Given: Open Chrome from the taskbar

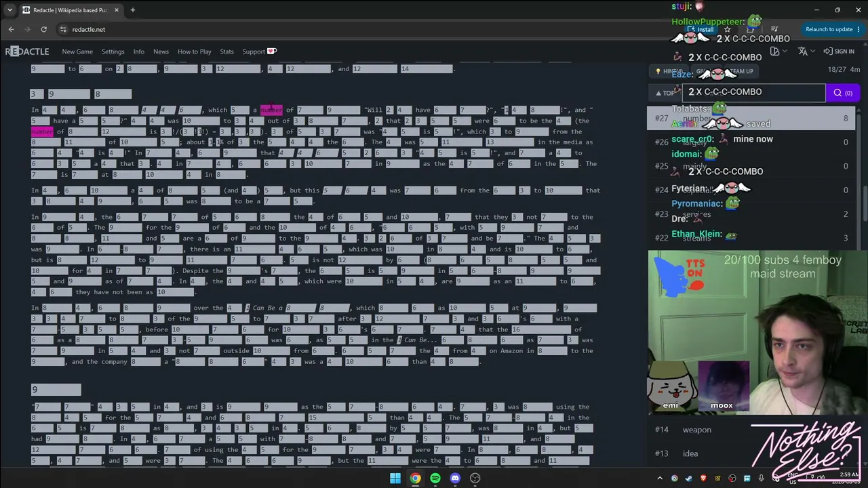Looking at the screenshot, I should 415,479.
